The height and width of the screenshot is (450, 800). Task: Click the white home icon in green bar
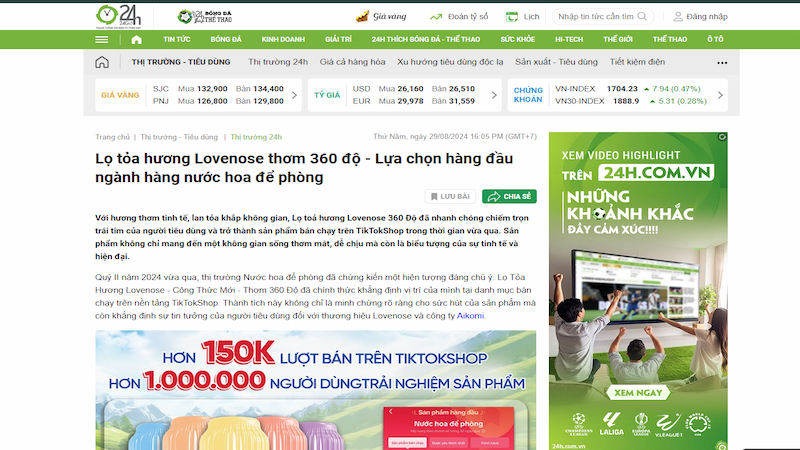click(x=136, y=39)
